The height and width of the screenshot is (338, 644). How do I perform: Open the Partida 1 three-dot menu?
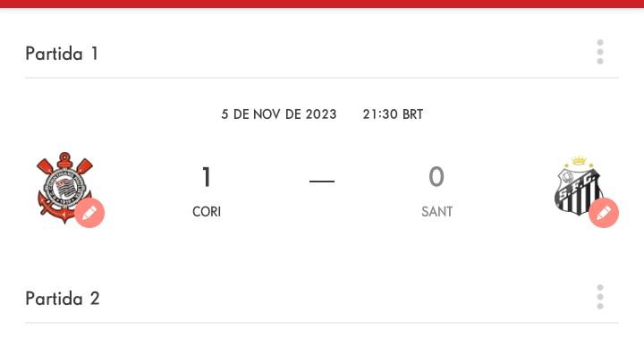click(x=600, y=52)
